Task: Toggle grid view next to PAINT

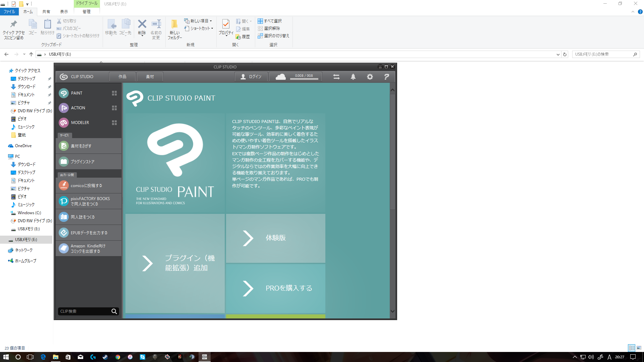Action: click(114, 93)
